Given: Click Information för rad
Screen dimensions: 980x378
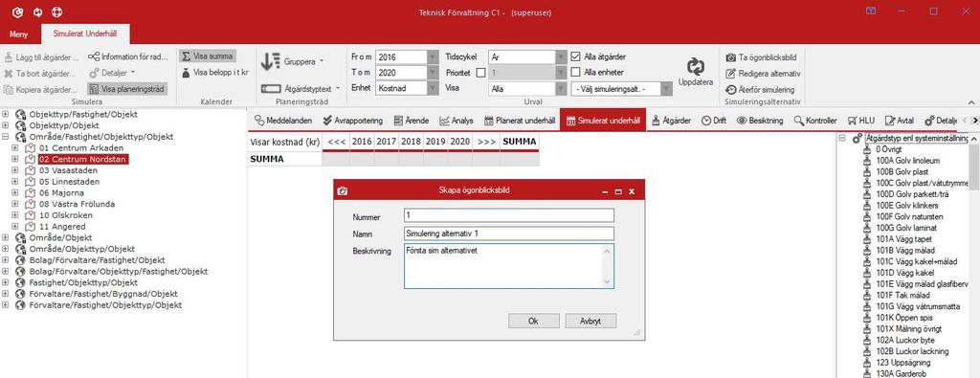Looking at the screenshot, I should [x=128, y=56].
